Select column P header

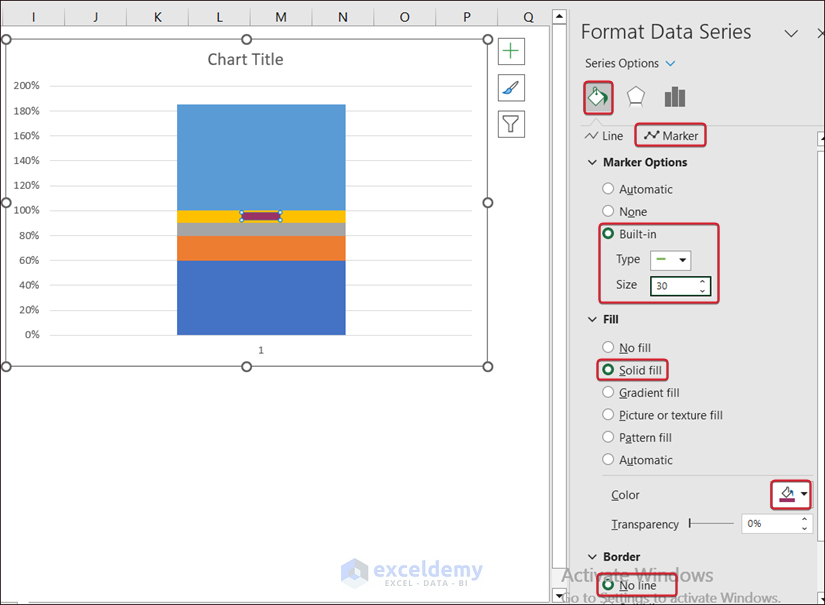[466, 17]
